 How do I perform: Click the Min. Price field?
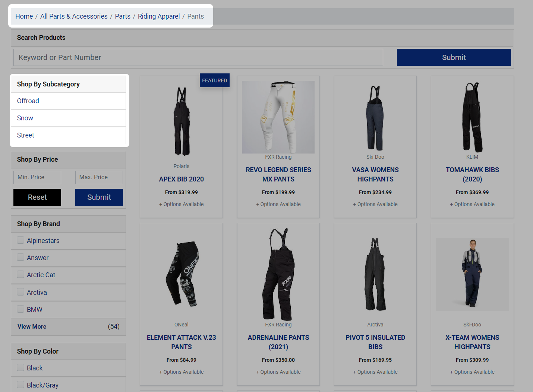click(37, 177)
